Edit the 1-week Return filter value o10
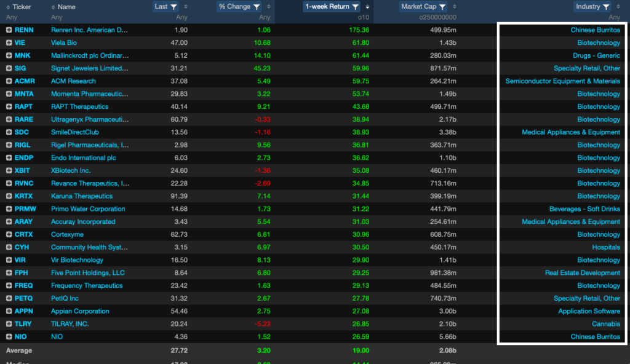The height and width of the screenshot is (364, 630). 364,17
